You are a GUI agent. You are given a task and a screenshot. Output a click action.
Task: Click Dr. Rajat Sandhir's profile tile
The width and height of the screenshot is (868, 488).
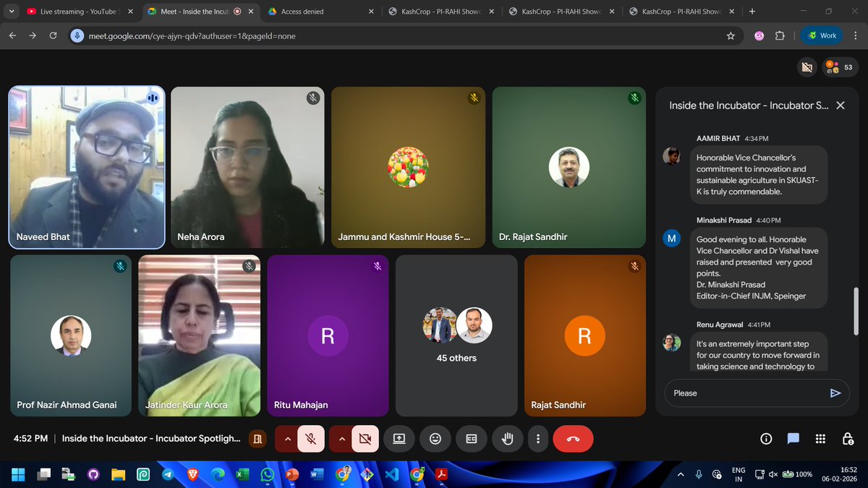[x=569, y=168]
